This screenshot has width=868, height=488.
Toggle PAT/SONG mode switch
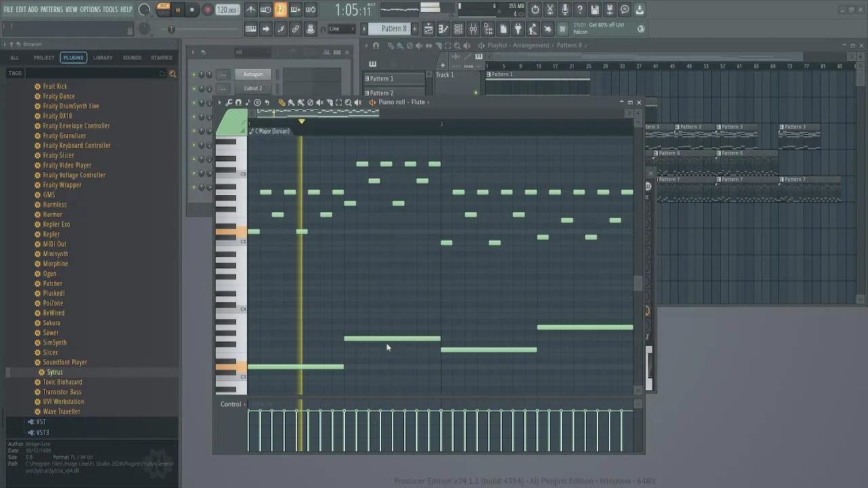[x=163, y=9]
